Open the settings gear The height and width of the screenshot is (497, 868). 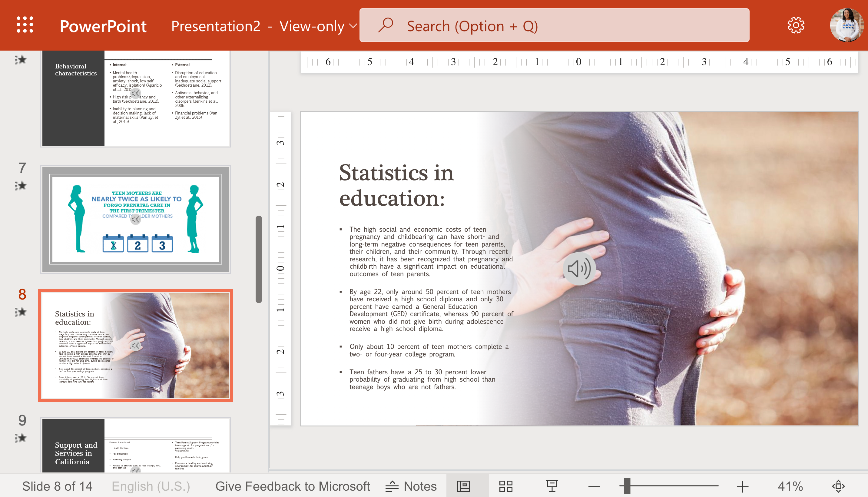796,25
